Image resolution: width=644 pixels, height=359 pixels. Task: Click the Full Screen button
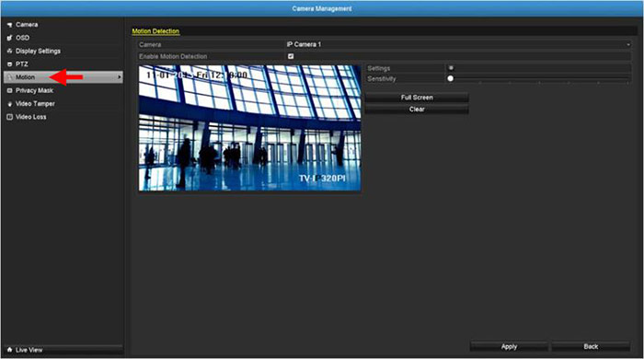coord(417,98)
